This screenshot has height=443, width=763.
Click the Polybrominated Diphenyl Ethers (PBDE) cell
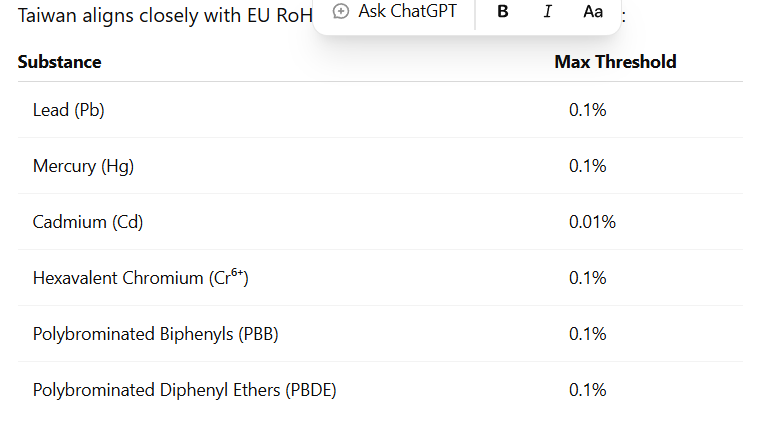click(x=184, y=390)
